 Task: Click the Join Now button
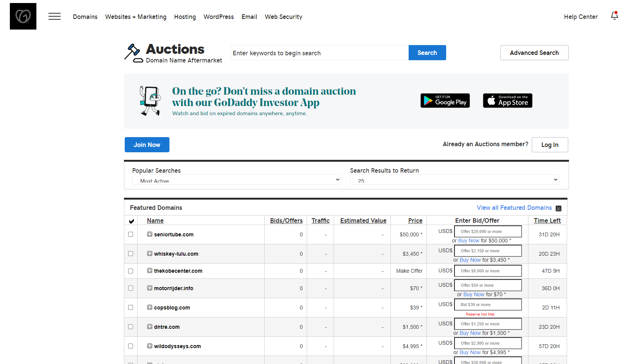coord(147,145)
